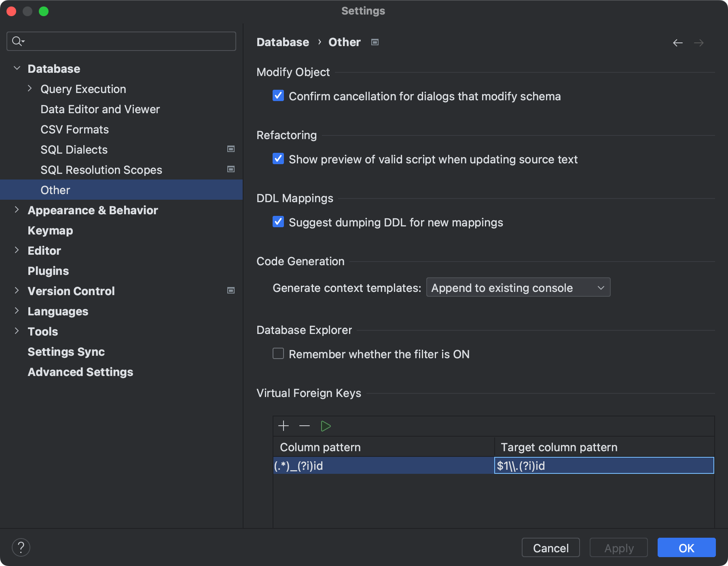Remove the selected virtual foreign key row
Image resolution: width=728 pixels, height=566 pixels.
click(305, 426)
